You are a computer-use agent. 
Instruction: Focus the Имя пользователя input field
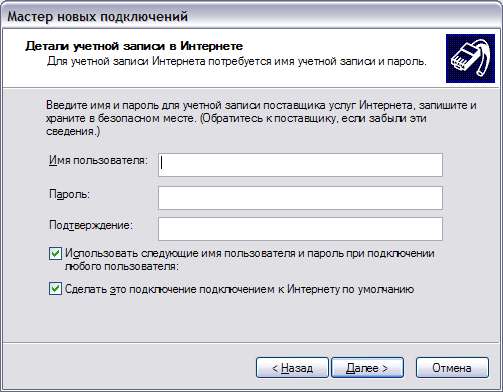pos(300,165)
